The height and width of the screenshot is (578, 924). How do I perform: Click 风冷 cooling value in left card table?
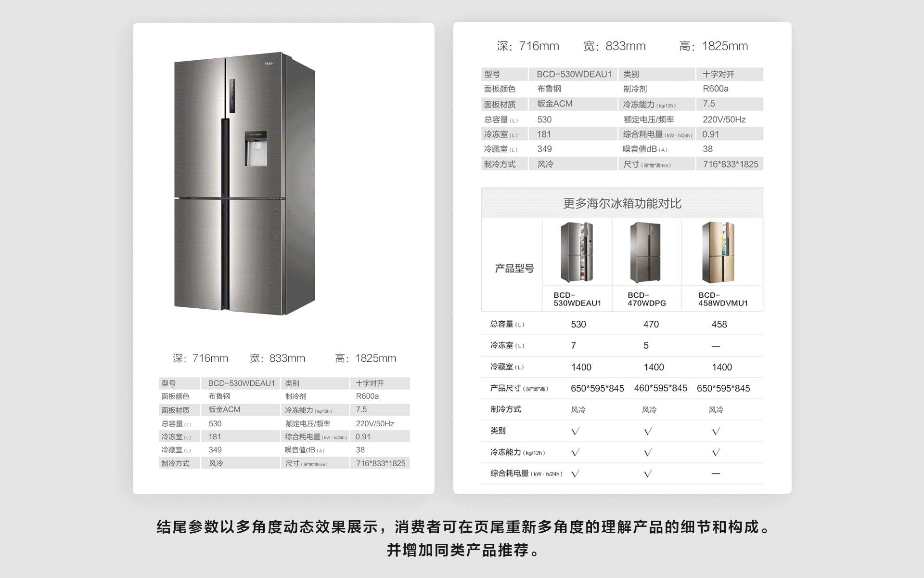(x=216, y=463)
